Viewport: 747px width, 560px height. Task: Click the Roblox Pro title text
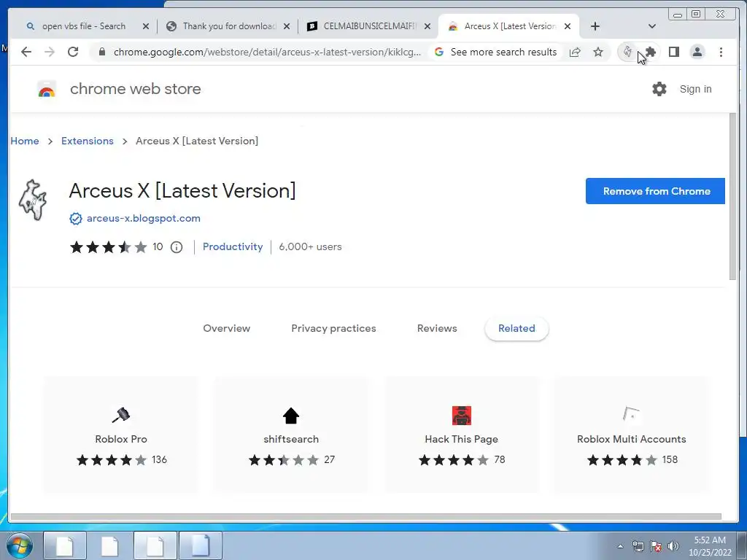click(x=121, y=439)
